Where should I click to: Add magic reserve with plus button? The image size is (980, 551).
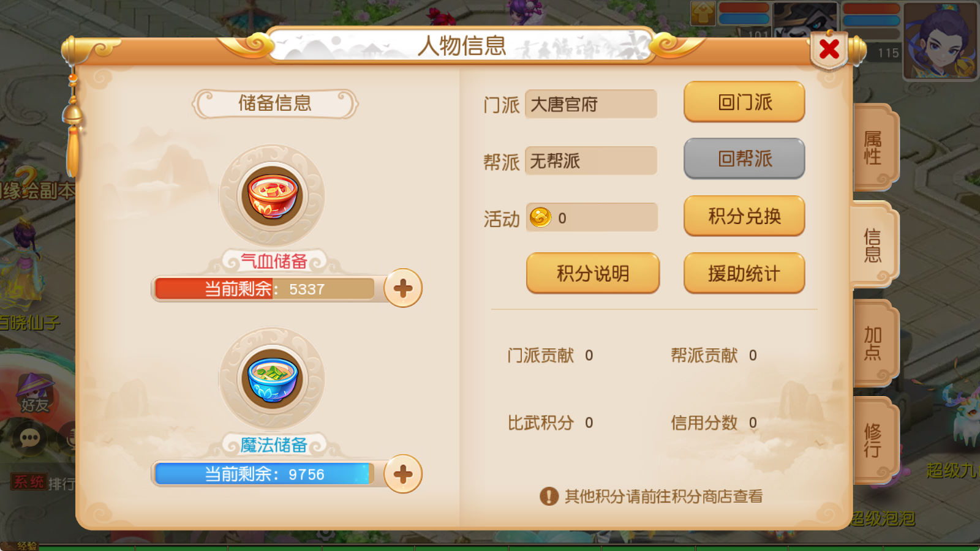[x=403, y=474]
